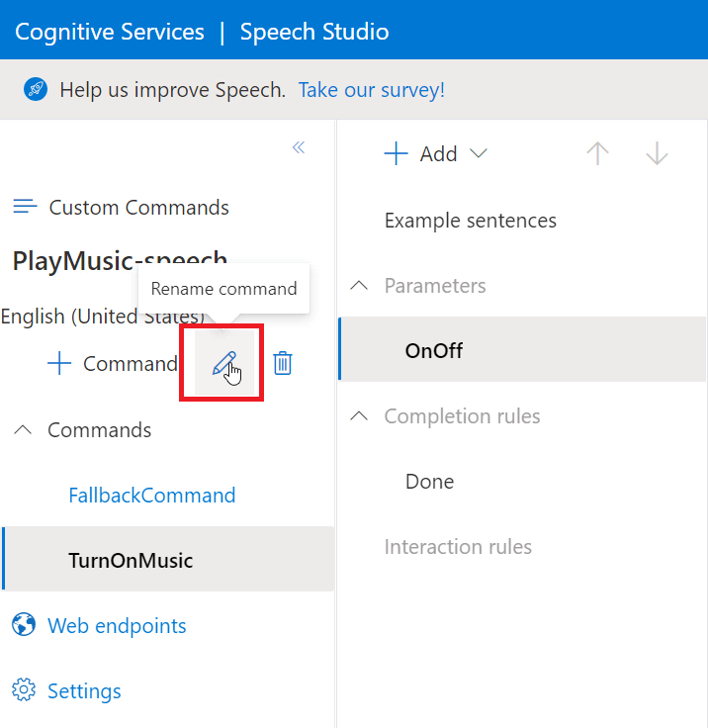Click the Add button label
The width and height of the screenshot is (708, 728).
(x=438, y=153)
